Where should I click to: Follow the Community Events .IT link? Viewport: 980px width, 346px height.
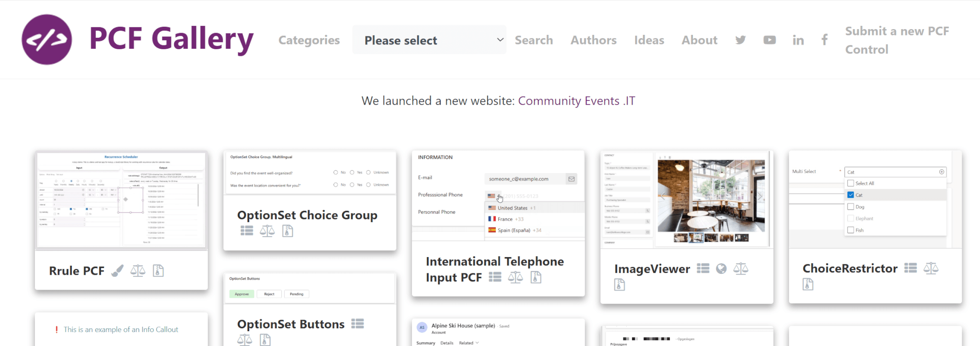pyautogui.click(x=576, y=101)
